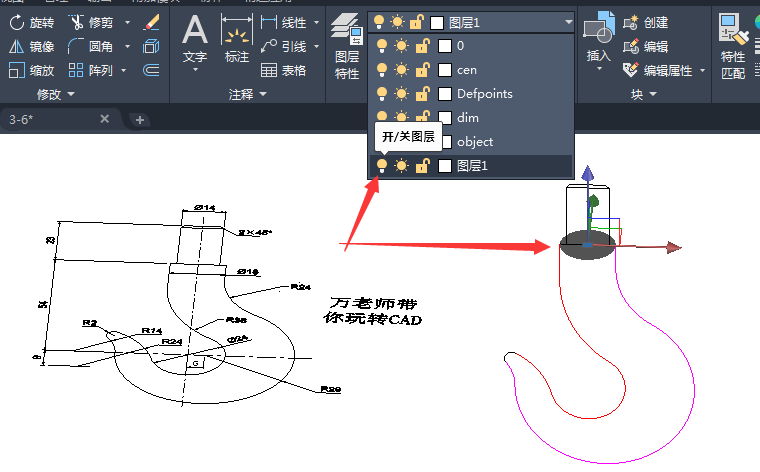Select 图层1 row in the layer list

coord(471,166)
